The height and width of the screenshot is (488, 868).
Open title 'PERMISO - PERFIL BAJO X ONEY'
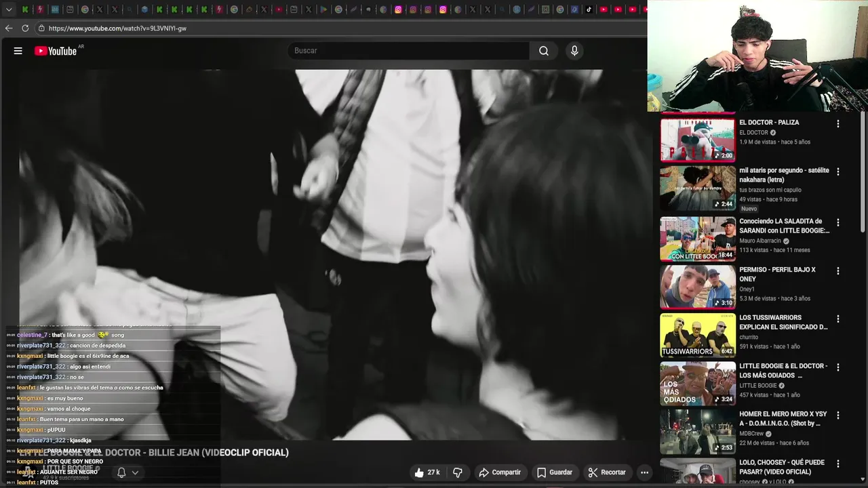777,274
